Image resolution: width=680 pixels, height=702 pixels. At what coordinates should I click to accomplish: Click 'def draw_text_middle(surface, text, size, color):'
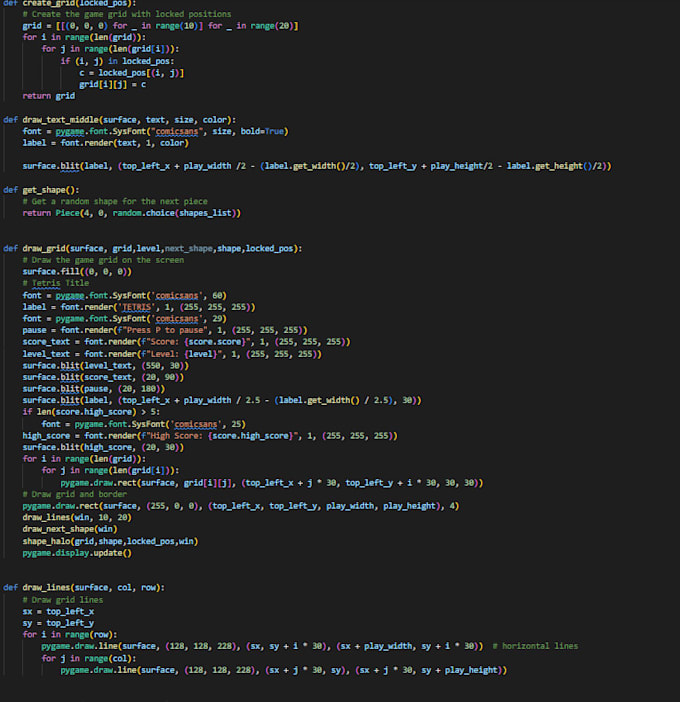(x=120, y=120)
